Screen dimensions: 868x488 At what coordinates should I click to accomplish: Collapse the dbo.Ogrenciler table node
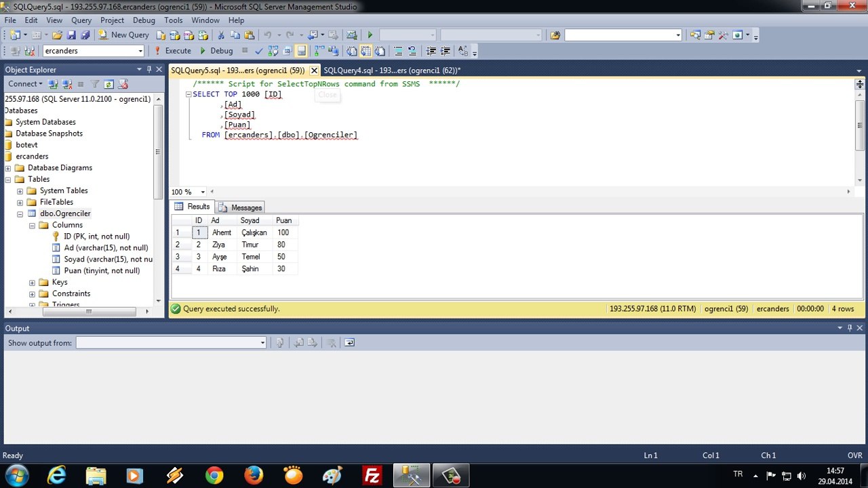[x=20, y=214]
